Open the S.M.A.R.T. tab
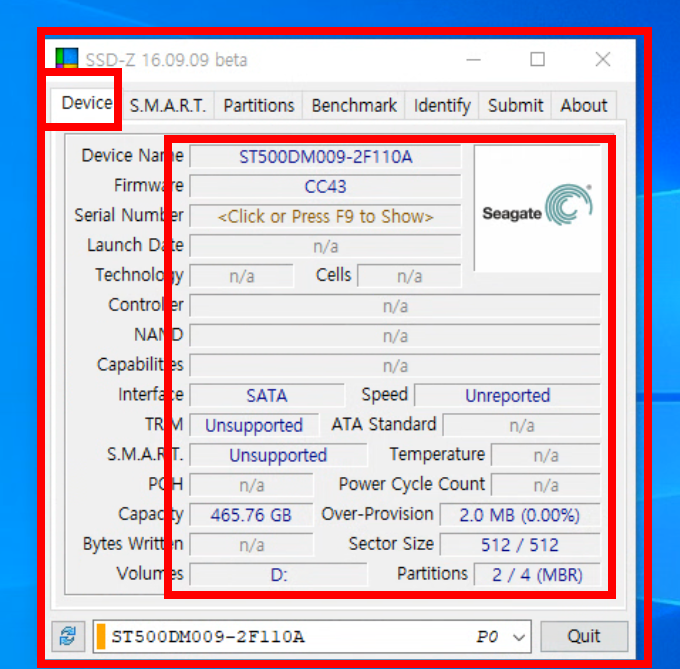The width and height of the screenshot is (680, 669). 168,105
